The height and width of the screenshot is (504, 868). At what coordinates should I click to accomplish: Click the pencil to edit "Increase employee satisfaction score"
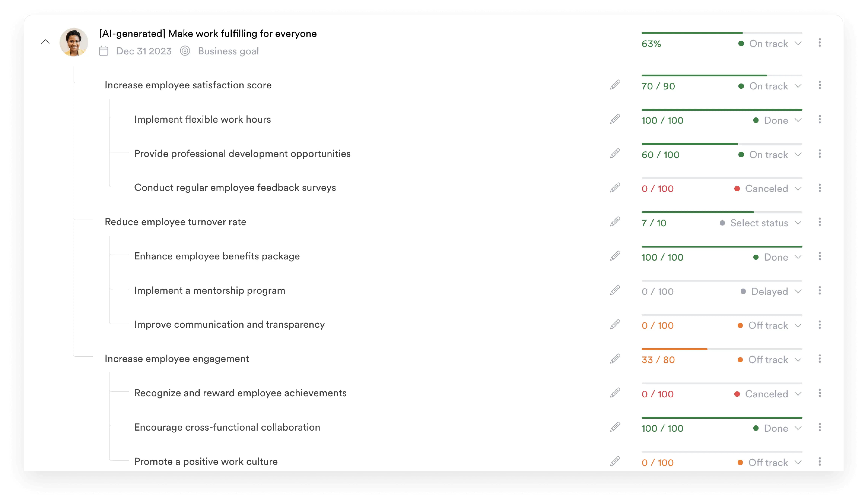click(615, 85)
